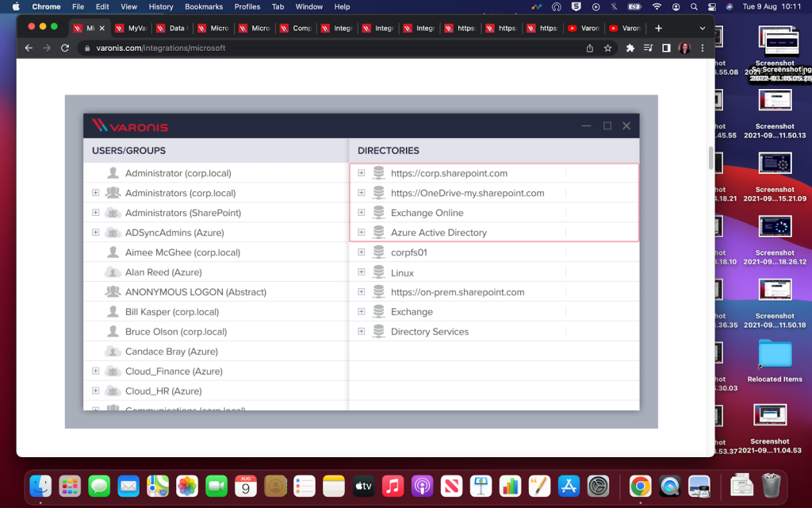Screen dimensions: 812x508
Task: Open the App Store from the dock
Action: point(569,487)
